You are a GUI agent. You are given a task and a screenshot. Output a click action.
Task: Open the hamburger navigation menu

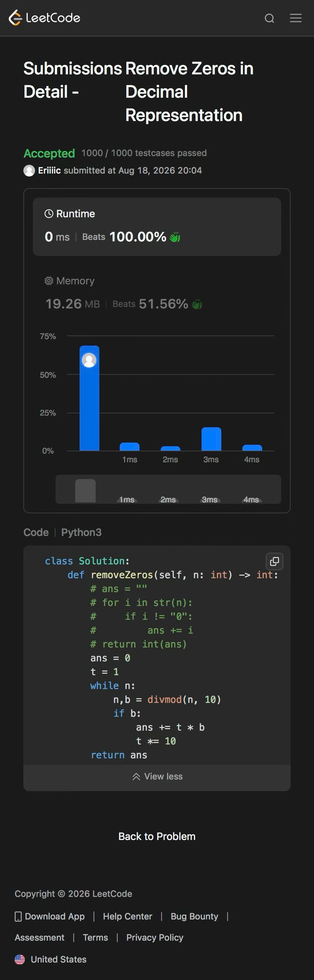pos(296,18)
